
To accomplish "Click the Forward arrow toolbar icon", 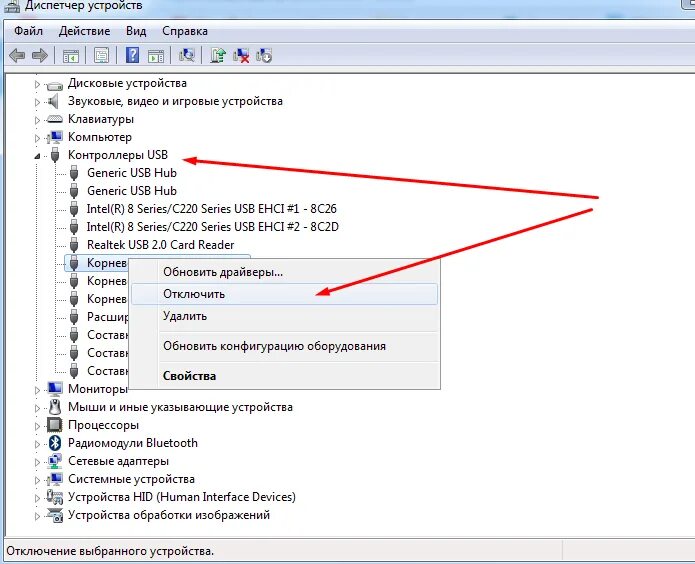I will [x=40, y=56].
